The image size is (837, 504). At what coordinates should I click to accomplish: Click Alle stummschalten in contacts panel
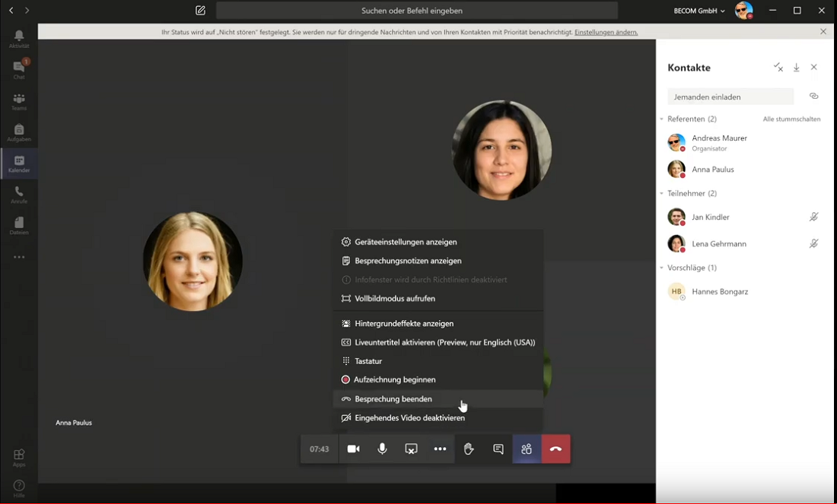tap(791, 119)
